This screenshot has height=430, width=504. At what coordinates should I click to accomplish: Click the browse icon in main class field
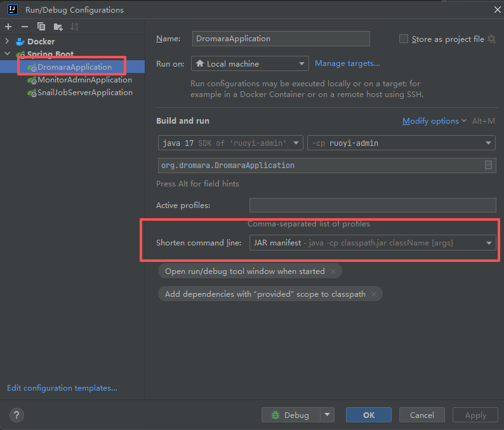tap(488, 165)
